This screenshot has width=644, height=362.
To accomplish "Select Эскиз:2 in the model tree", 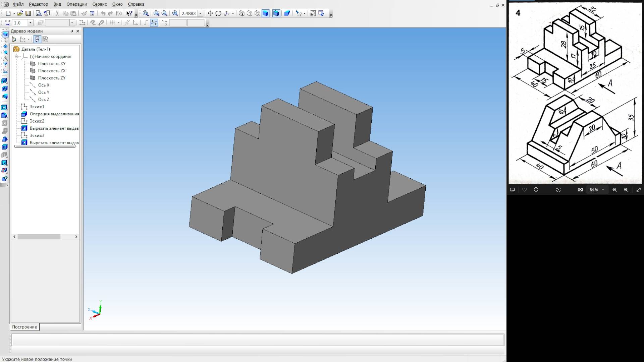I will click(37, 121).
